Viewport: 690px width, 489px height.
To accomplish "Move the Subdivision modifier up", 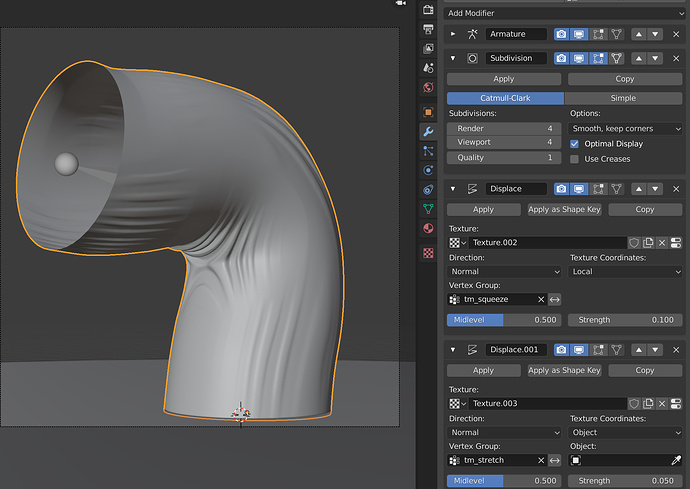I will click(639, 58).
